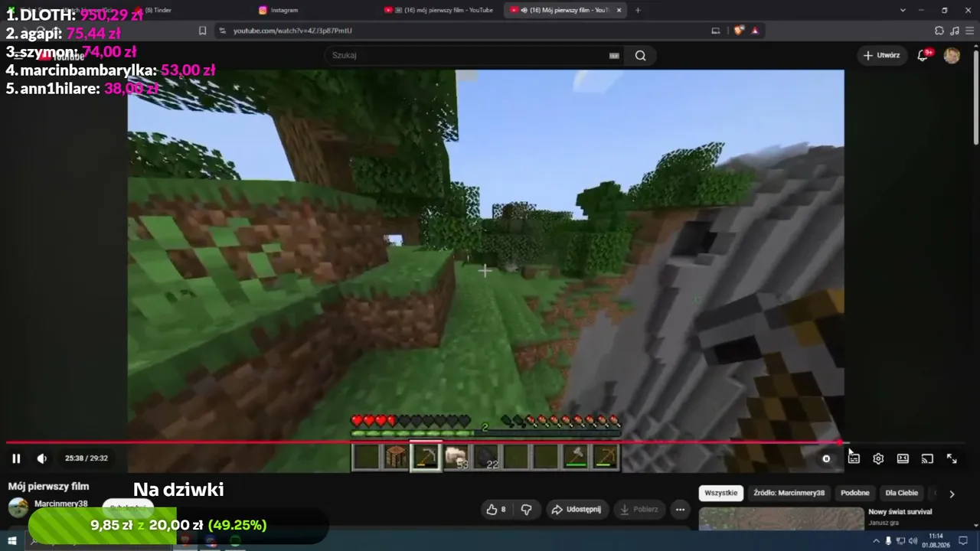This screenshot has height=551, width=980.
Task: Open the Marcinmery38 channel name link
Action: coord(61,504)
